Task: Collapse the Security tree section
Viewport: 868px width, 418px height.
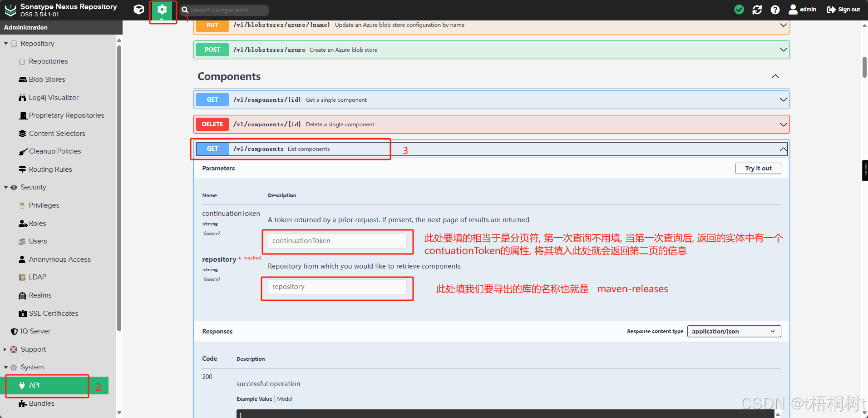Action: 5,187
